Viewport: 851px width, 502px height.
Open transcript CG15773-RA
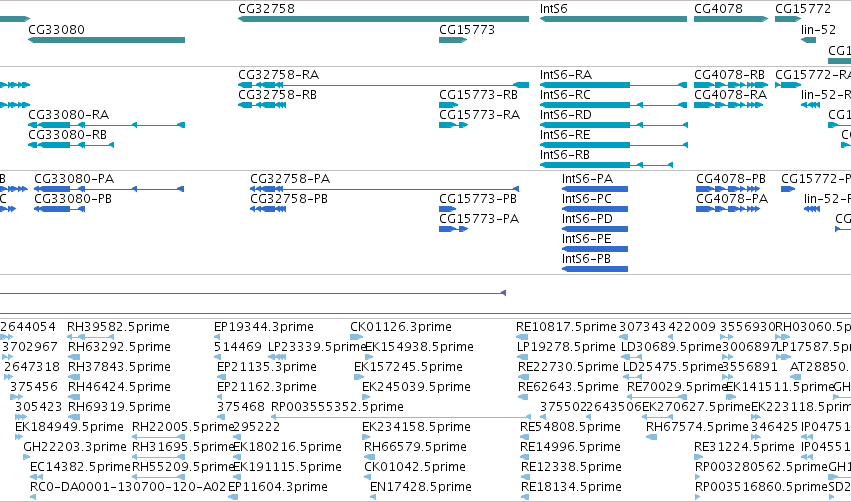point(480,115)
